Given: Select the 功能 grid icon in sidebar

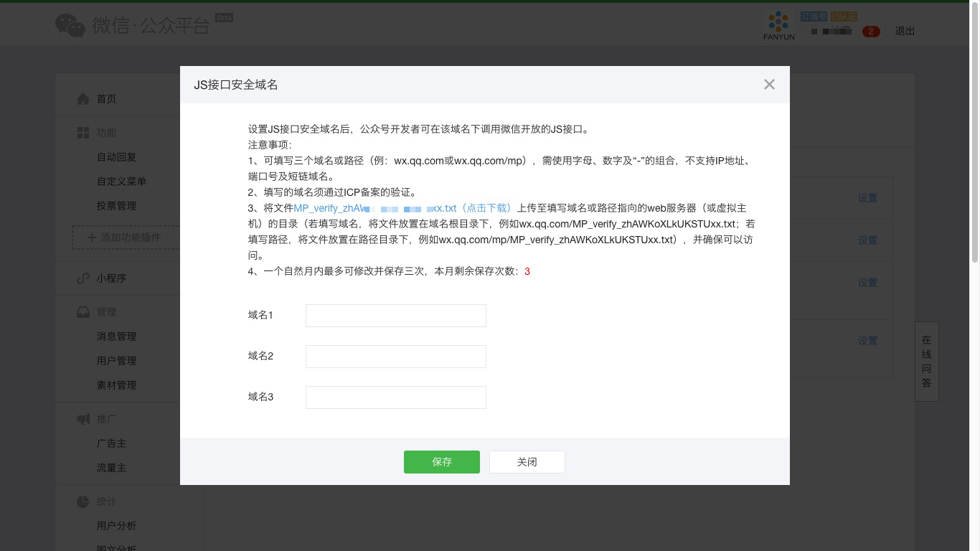Looking at the screenshot, I should tap(83, 132).
